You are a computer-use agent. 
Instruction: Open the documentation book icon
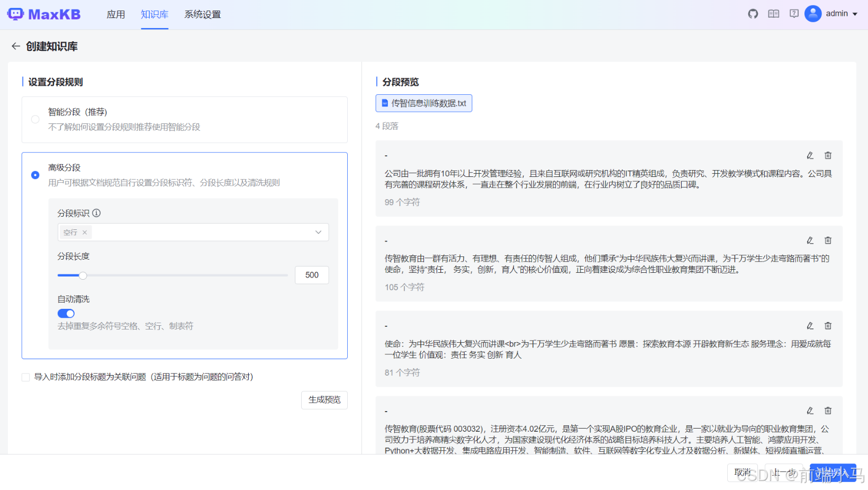pyautogui.click(x=774, y=14)
